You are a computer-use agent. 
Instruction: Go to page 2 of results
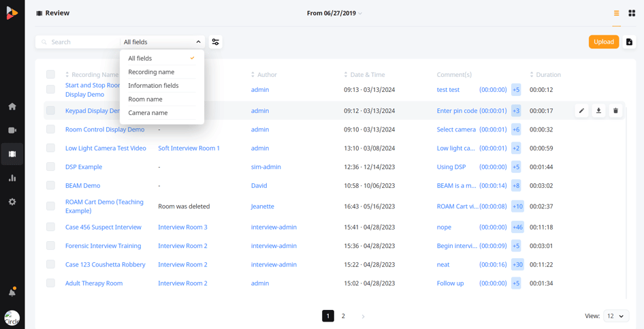(x=343, y=316)
